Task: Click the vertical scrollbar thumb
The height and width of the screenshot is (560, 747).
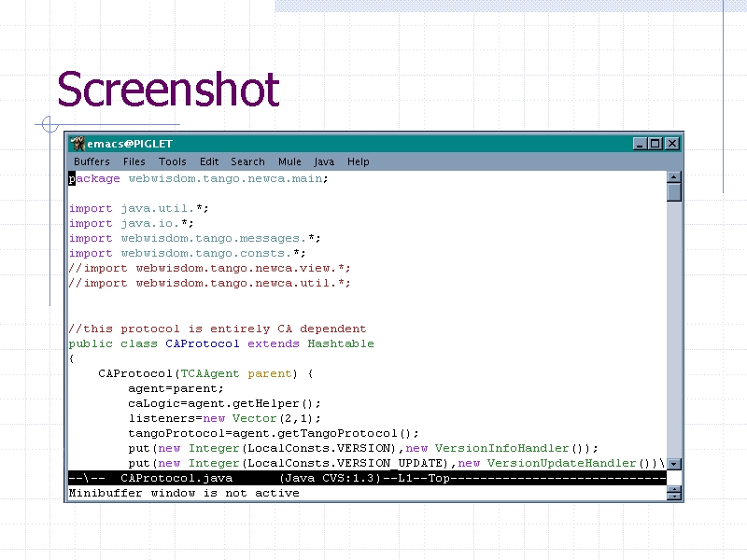Action: click(x=673, y=192)
